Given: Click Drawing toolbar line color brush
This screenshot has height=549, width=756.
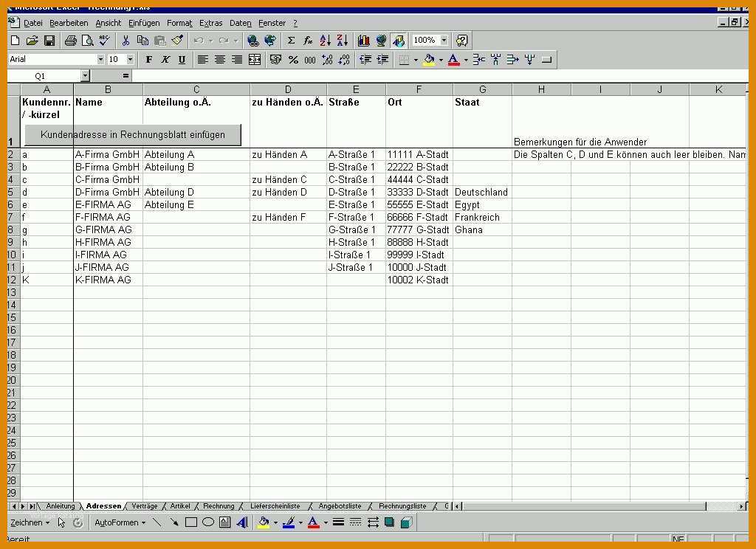Looking at the screenshot, I should [x=289, y=522].
